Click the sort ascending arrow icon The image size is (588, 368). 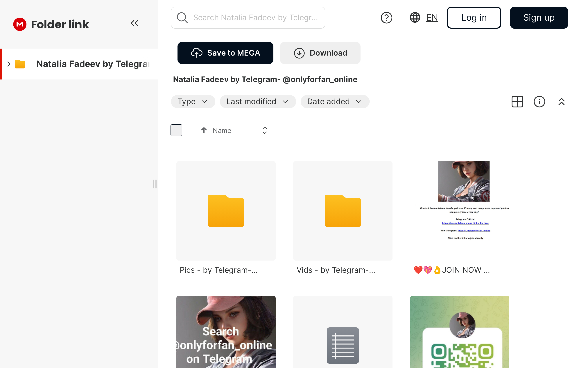pyautogui.click(x=204, y=130)
